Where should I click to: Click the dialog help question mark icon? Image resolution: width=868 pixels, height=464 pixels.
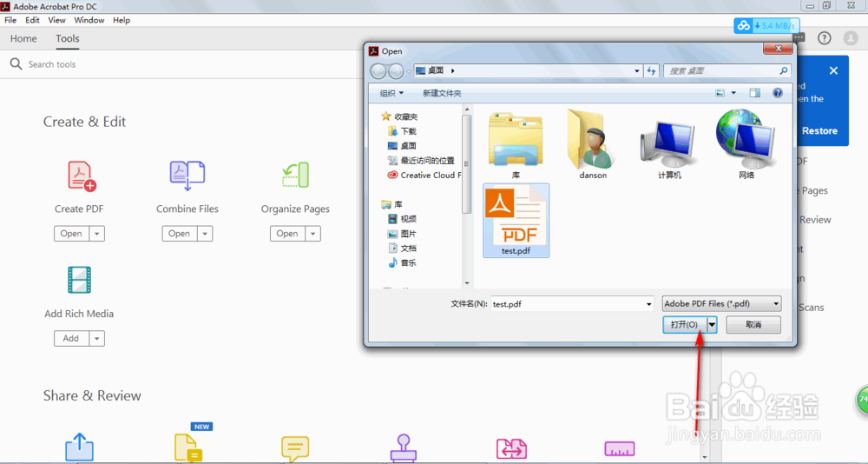pyautogui.click(x=778, y=93)
